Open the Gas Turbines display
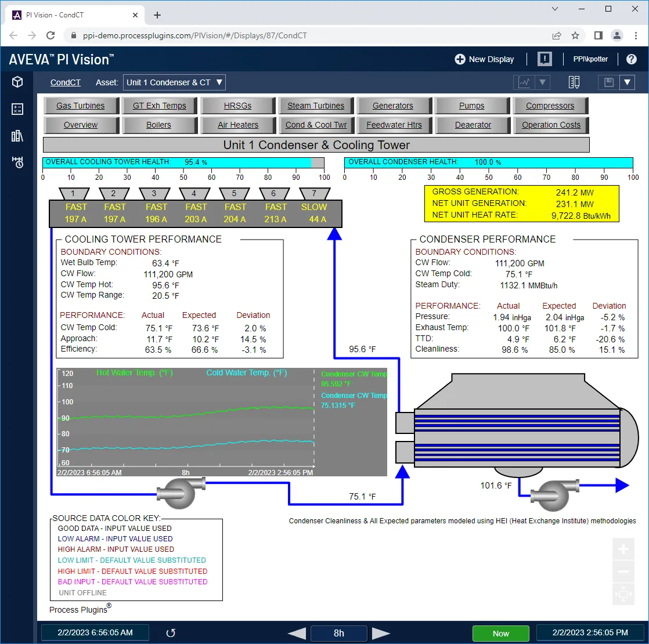This screenshot has height=644, width=649. point(81,106)
